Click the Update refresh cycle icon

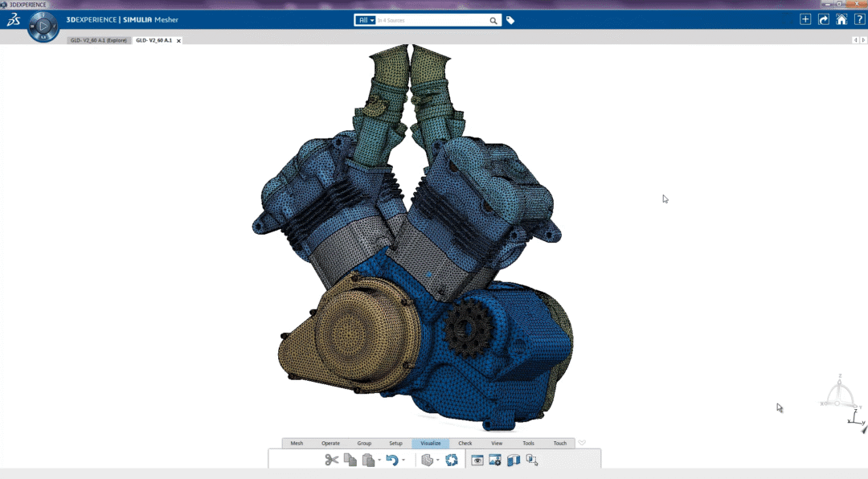452,460
